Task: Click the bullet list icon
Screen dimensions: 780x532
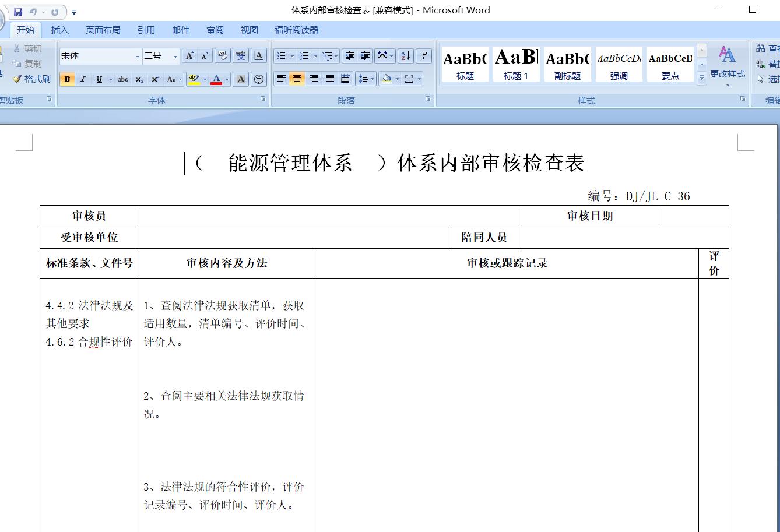Action: click(x=282, y=56)
